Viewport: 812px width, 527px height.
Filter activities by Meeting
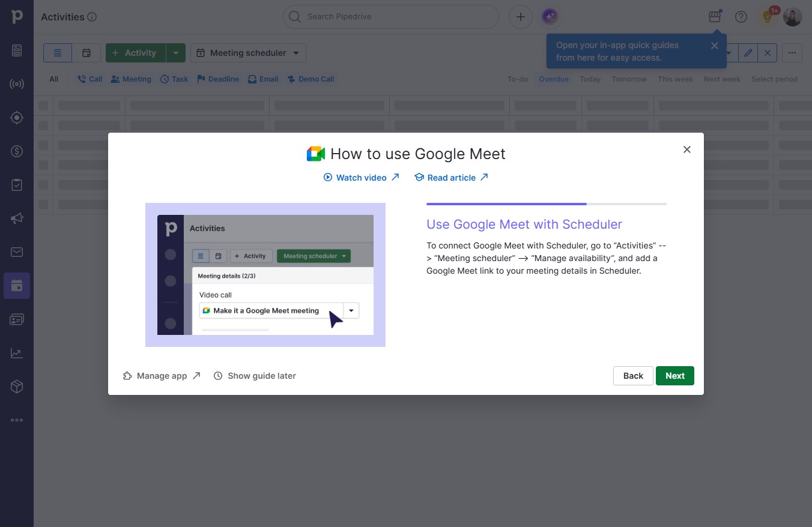[131, 79]
